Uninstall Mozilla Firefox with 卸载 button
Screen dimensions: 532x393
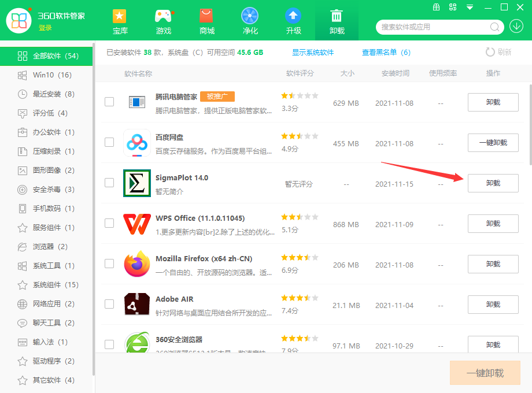coord(493,264)
